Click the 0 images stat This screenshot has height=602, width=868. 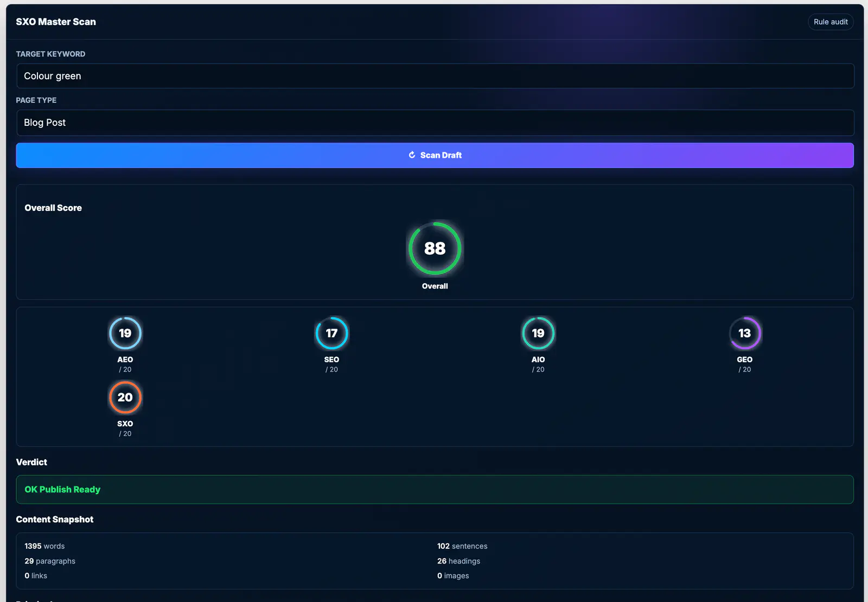pyautogui.click(x=453, y=575)
